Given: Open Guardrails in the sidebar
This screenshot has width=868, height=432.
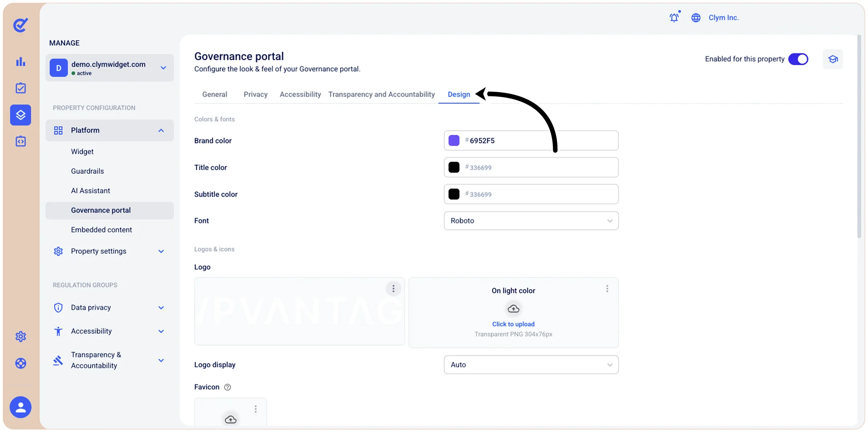Looking at the screenshot, I should pos(87,171).
